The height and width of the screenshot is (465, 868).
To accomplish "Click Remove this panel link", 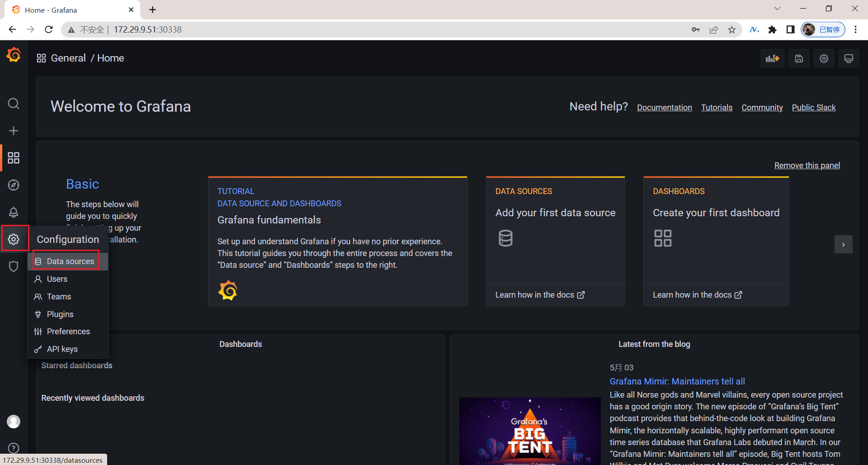I will (x=807, y=166).
